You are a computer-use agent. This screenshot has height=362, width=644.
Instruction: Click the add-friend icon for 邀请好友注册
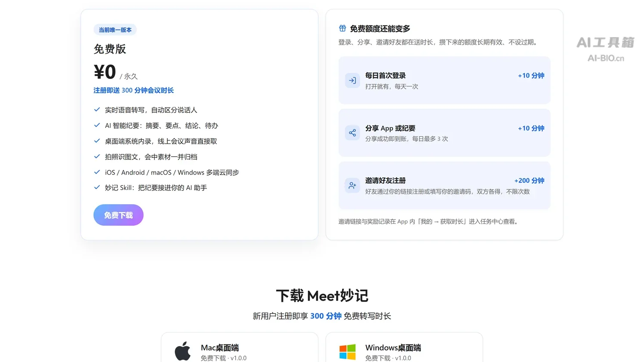(352, 185)
